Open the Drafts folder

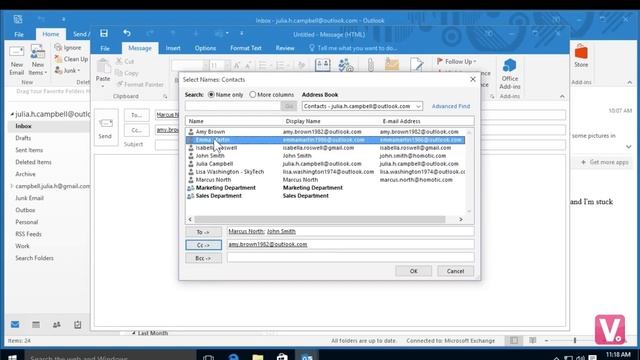tap(23, 138)
